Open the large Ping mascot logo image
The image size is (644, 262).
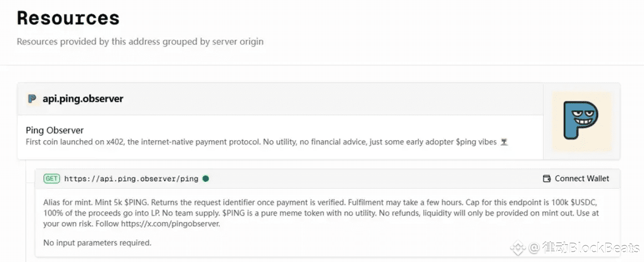pyautogui.click(x=581, y=121)
